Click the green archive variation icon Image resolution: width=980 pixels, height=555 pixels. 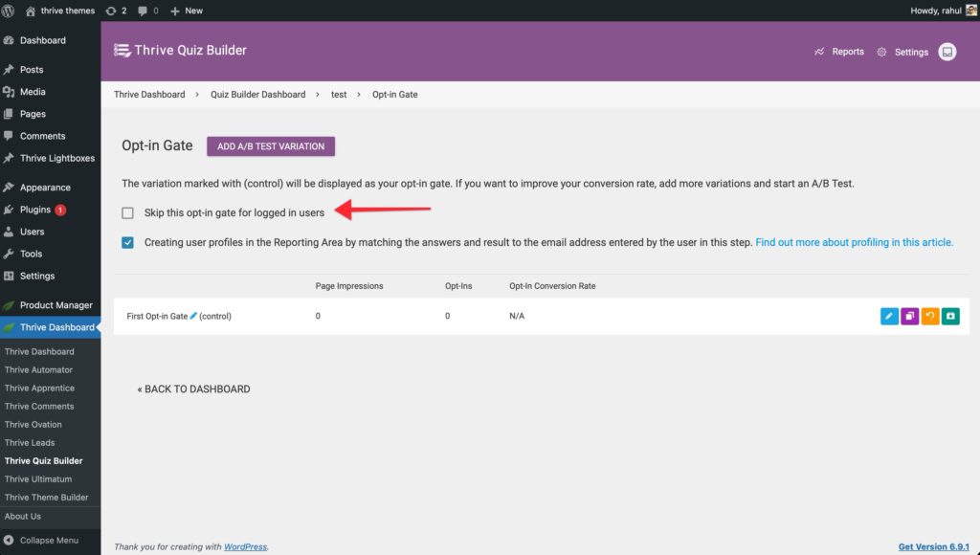(950, 316)
